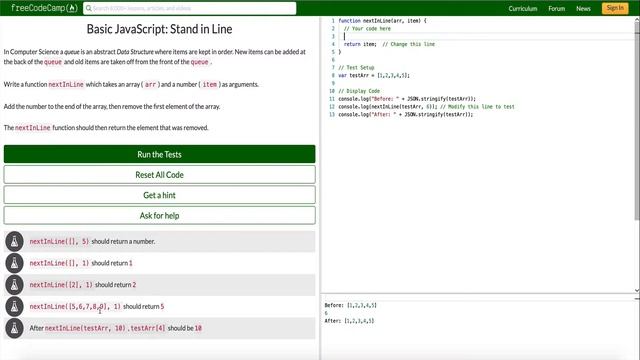Image resolution: width=640 pixels, height=360 pixels.
Task: Click the 'nextInLine' code term in instructions
Action: [66, 84]
